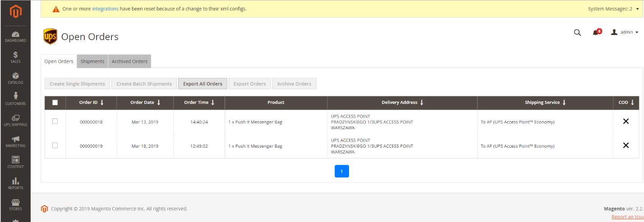This screenshot has width=644, height=222.
Task: Select the checkbox for order 000000018
Action: [x=55, y=121]
